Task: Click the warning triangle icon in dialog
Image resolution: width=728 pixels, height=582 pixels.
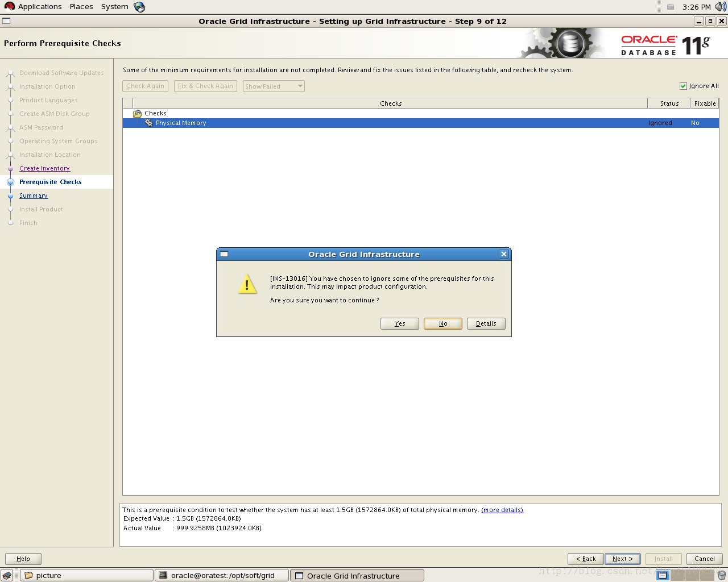Action: tap(247, 284)
